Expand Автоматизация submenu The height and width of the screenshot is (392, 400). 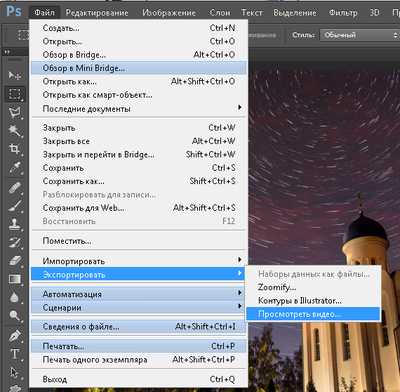pyautogui.click(x=139, y=294)
